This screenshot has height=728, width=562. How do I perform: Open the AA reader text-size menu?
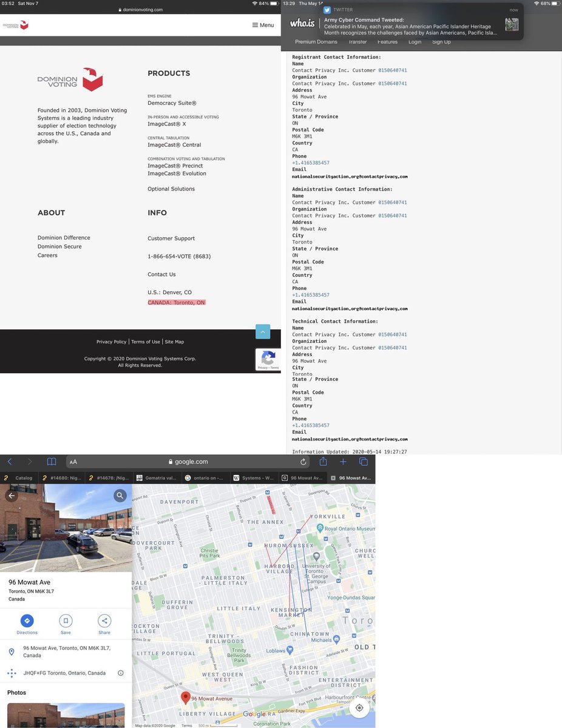[x=73, y=462]
